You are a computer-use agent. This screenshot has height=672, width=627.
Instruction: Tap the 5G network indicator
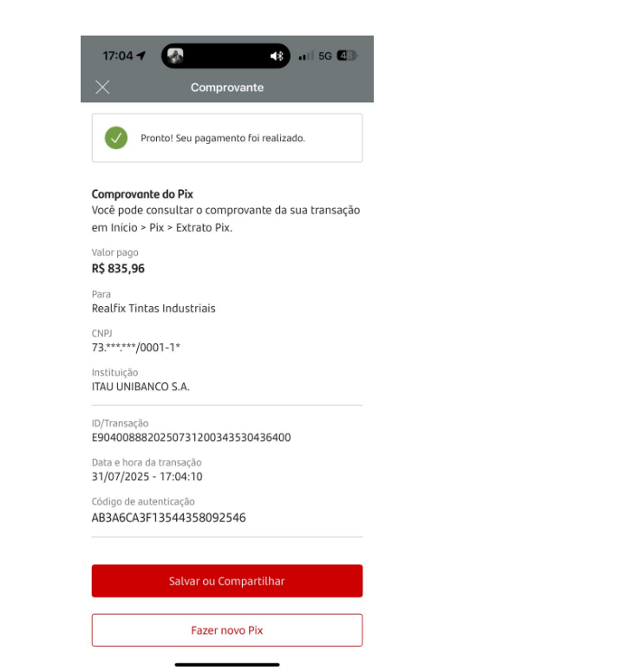pyautogui.click(x=325, y=56)
